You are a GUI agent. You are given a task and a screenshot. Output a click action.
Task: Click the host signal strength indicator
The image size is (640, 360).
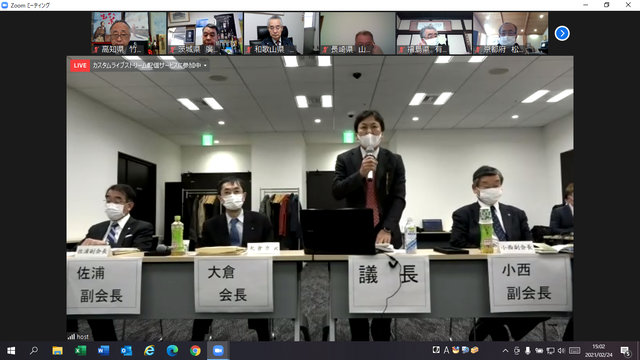point(71,337)
